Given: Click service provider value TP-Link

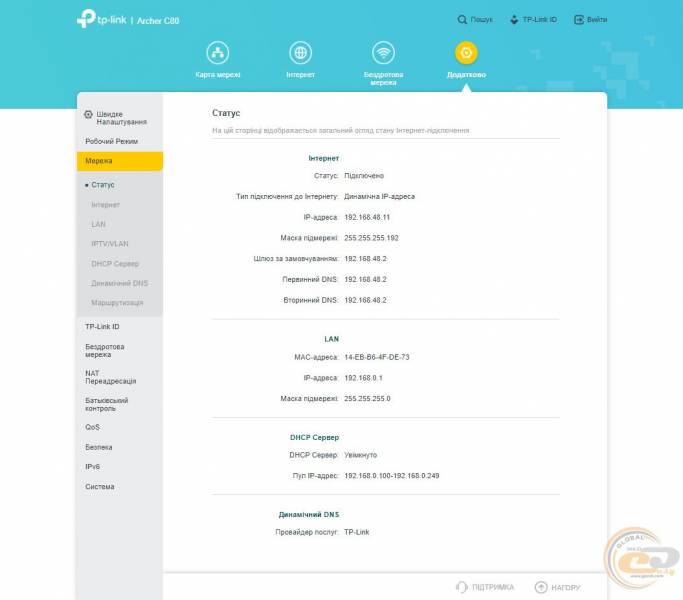Looking at the screenshot, I should pyautogui.click(x=357, y=532).
